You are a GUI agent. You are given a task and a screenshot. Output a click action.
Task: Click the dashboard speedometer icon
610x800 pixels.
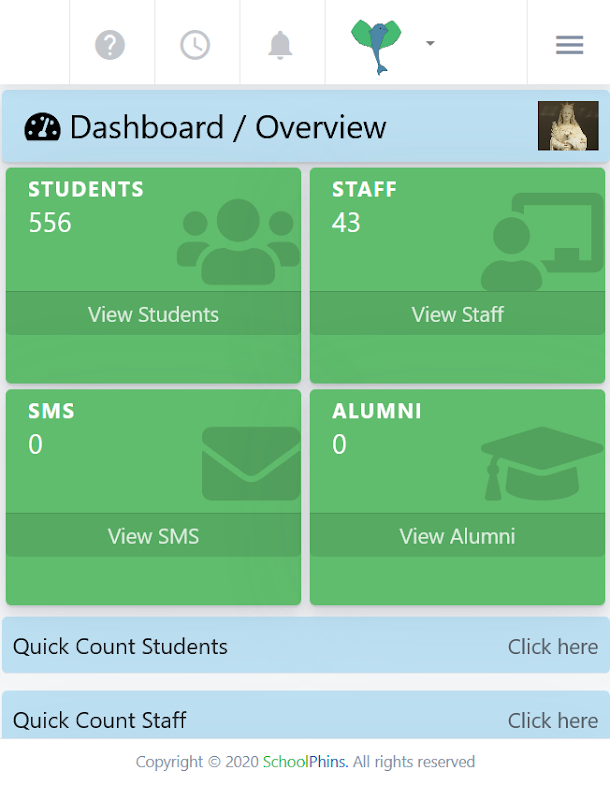click(x=43, y=127)
